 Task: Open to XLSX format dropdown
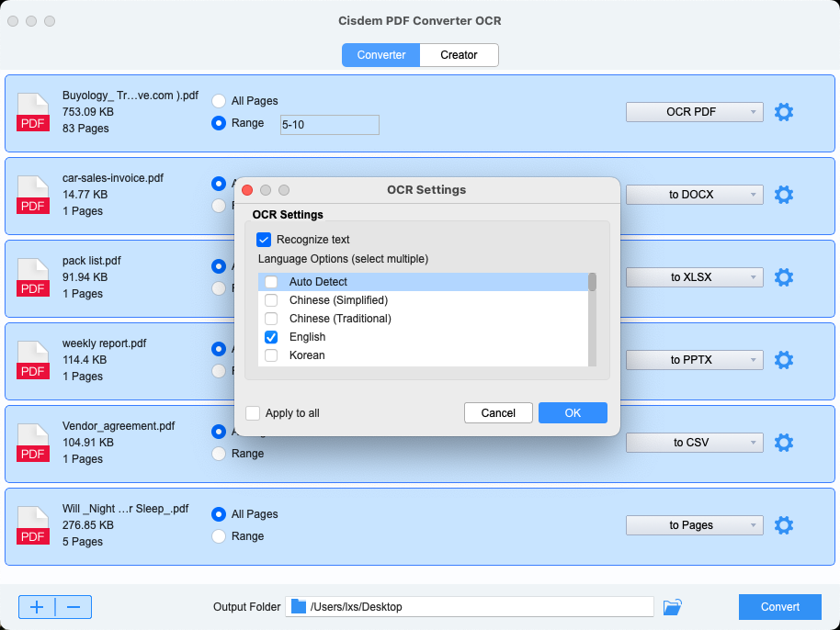[694, 277]
